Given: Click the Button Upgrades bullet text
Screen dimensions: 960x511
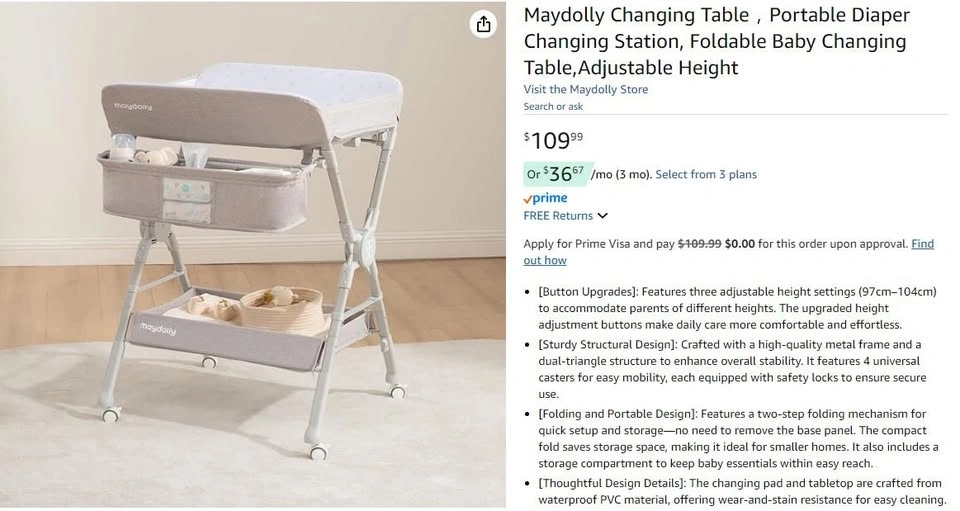Looking at the screenshot, I should click(737, 308).
